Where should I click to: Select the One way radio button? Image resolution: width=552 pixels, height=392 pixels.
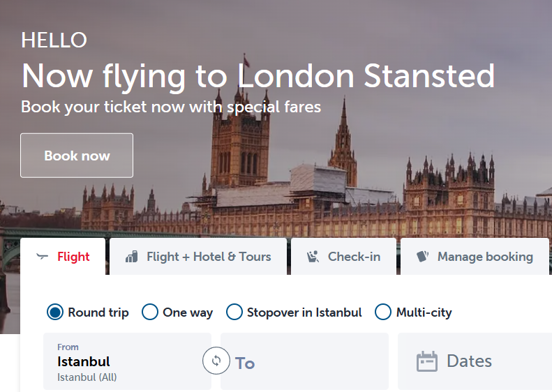click(150, 312)
